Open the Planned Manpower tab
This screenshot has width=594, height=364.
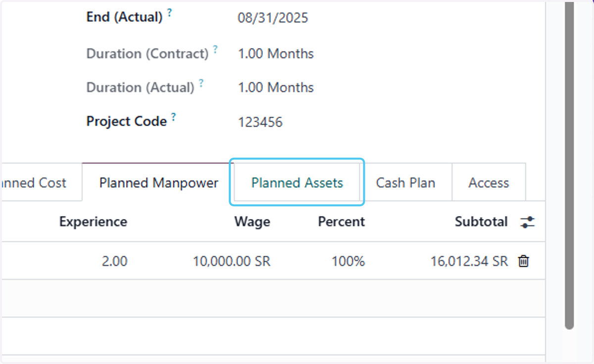158,182
